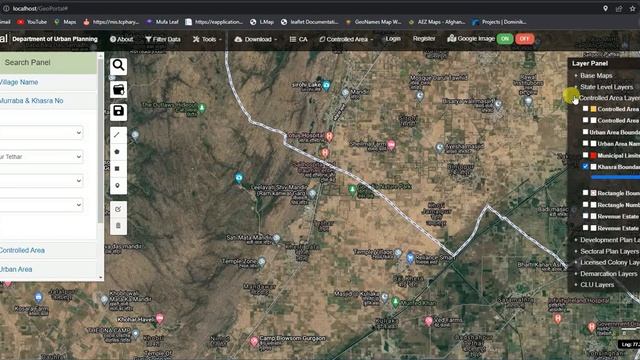The image size is (640, 360).
Task: Open the GeoNames Map bookmark
Action: [373, 22]
